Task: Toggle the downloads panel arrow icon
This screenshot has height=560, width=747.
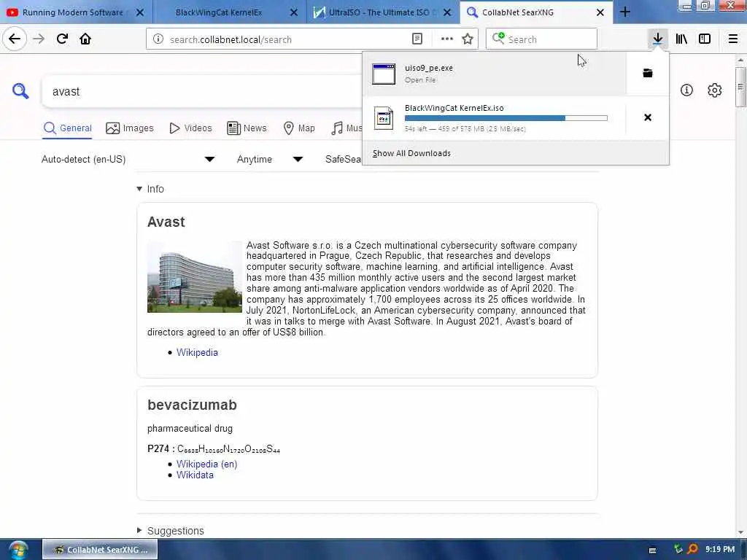Action: 657,39
